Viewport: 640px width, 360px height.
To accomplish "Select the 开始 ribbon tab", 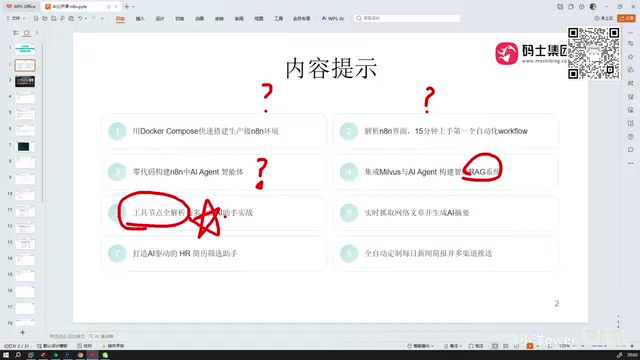I will tap(120, 18).
